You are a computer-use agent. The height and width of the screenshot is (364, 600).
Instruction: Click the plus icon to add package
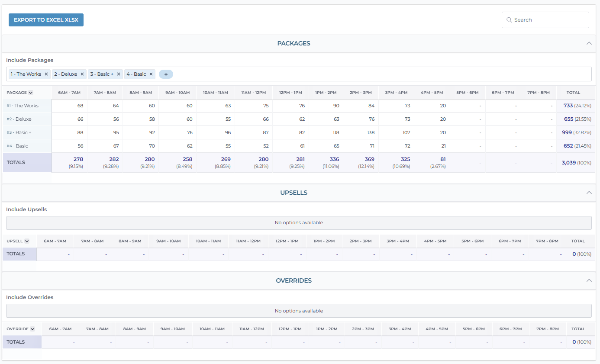click(166, 74)
